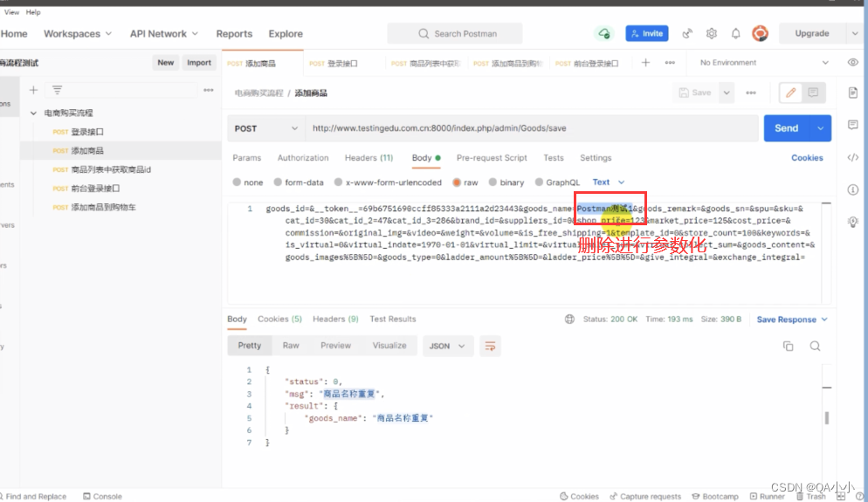This screenshot has height=502, width=868.
Task: Toggle response line wrap icon
Action: tap(490, 347)
